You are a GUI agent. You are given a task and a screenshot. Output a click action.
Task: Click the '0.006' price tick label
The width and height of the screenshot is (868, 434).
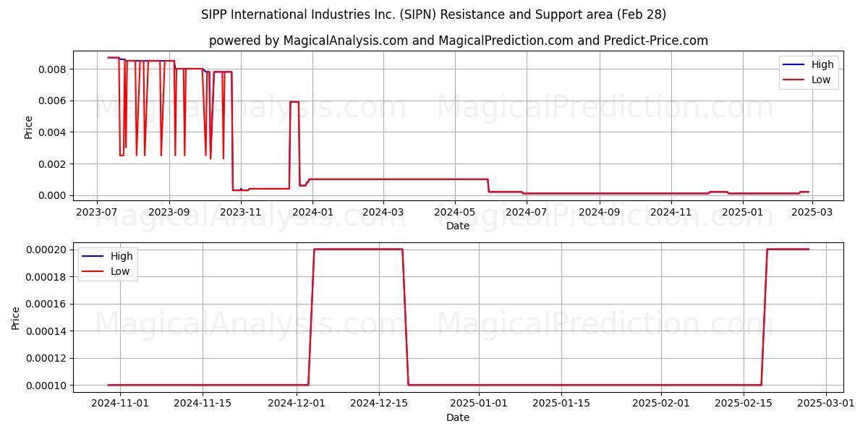[x=54, y=101]
